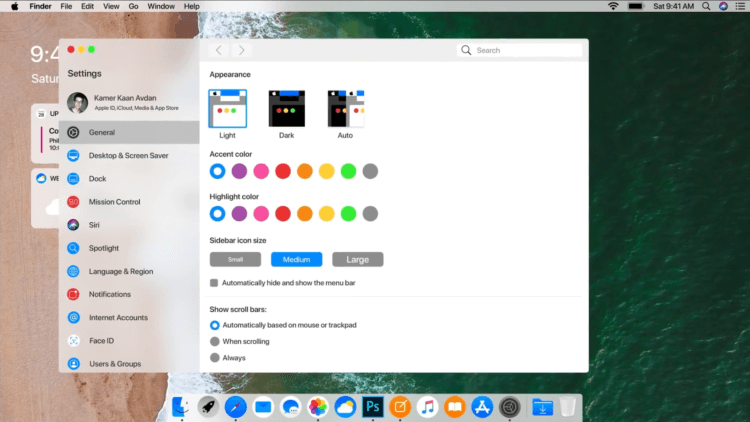Choose Dark appearance thumbnail

click(x=287, y=109)
